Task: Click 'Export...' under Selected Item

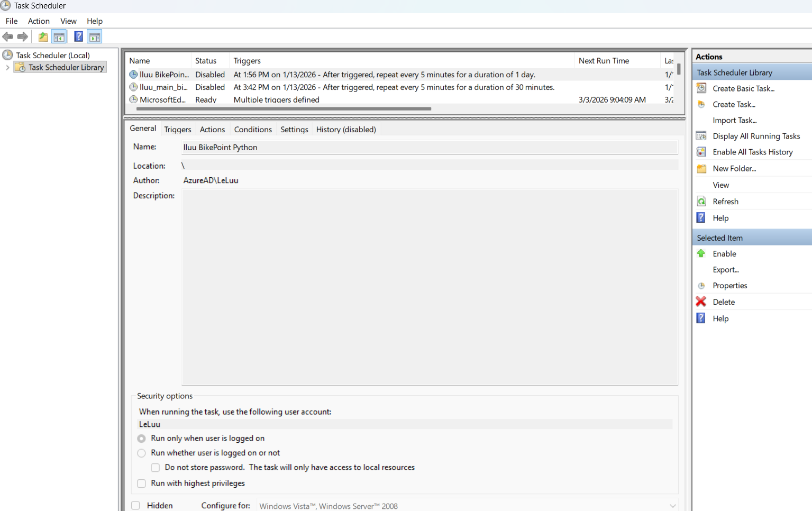Action: (x=726, y=270)
